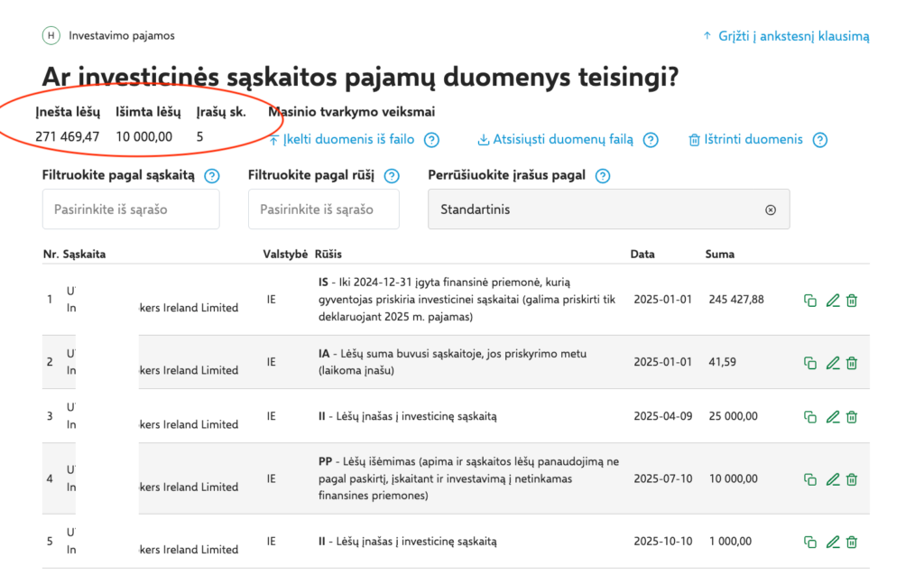Show help tooltip next to Ištrinti duomenis
924x585 pixels.
click(819, 140)
